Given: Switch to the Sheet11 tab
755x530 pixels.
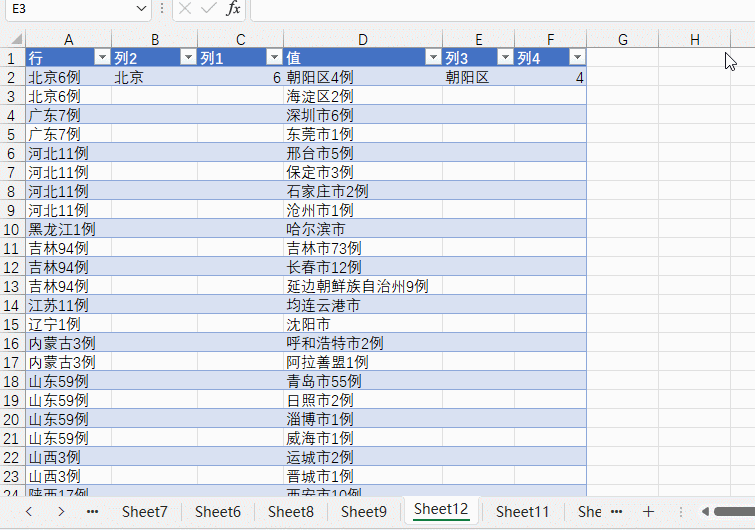Looking at the screenshot, I should [522, 511].
